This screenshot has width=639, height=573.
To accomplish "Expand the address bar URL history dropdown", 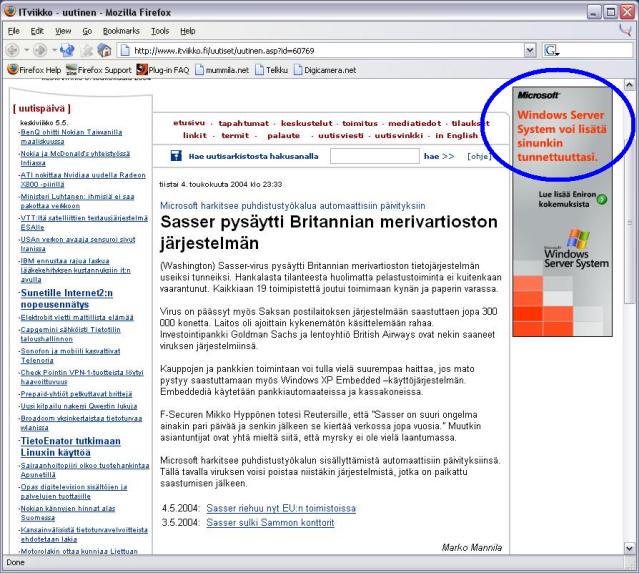I will pos(530,49).
